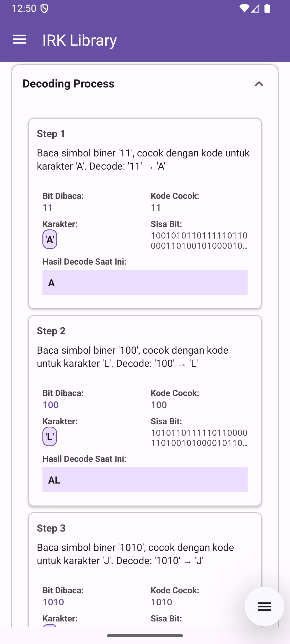Tap the 'A' character chip
This screenshot has width=290, height=644.
pyautogui.click(x=50, y=239)
